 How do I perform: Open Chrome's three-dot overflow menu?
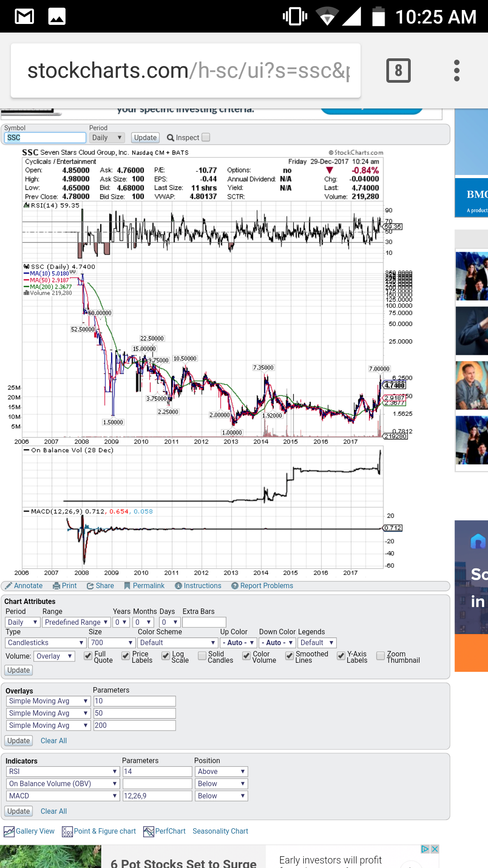click(456, 71)
